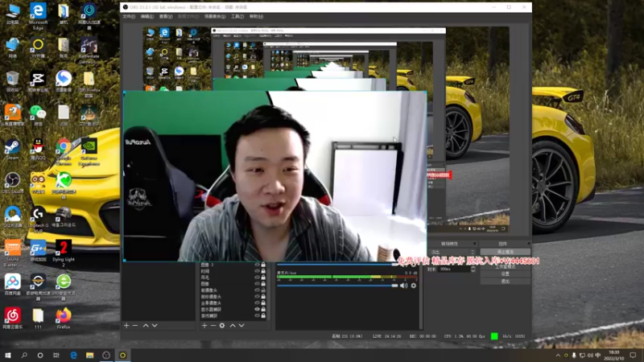Open File Explorer from the taskbar
The width and height of the screenshot is (644, 362).
tap(89, 356)
